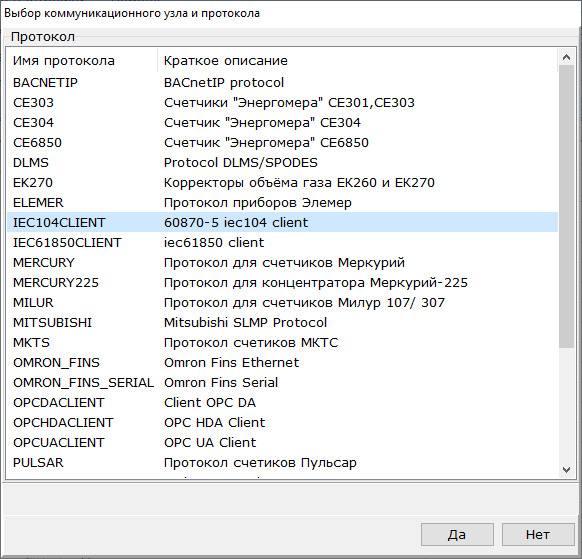
Task: Click 'Счетчик "Энергомера" CE304' description
Action: [x=262, y=122]
